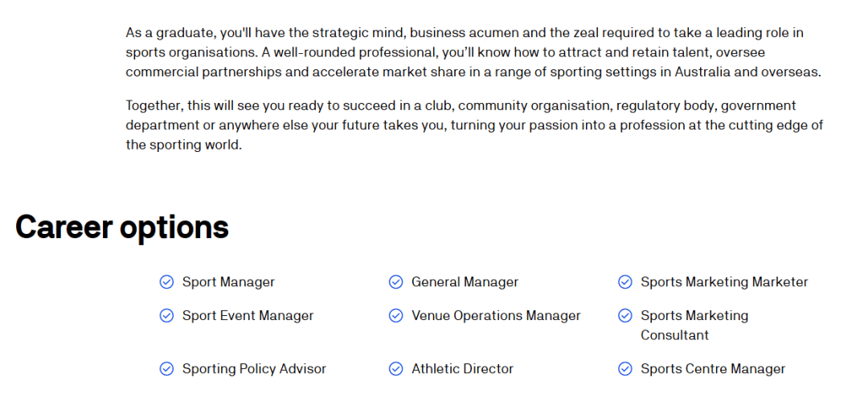
Task: Click checkmark icon beside Sports Marketing Consultant
Action: [624, 316]
